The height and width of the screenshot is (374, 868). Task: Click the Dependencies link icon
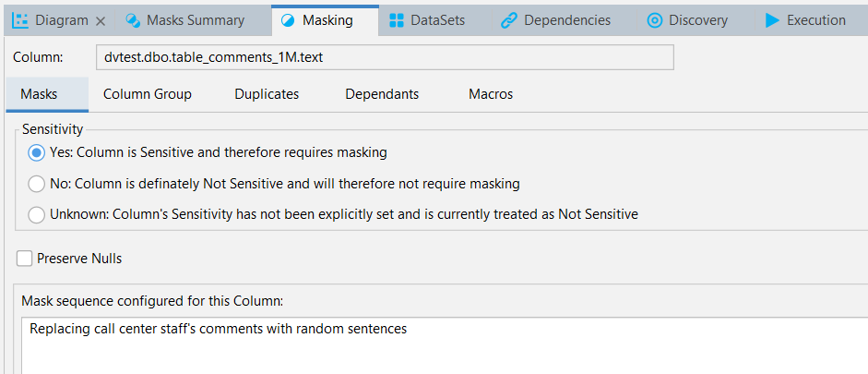509,20
